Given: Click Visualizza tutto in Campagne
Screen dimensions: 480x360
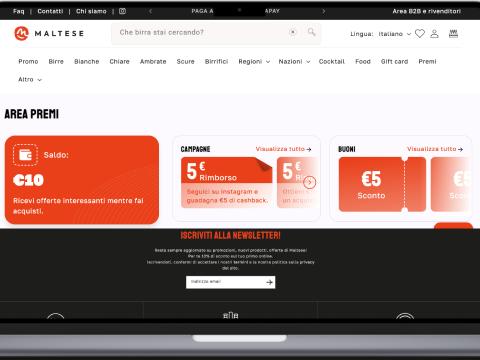Looking at the screenshot, I should tap(283, 149).
